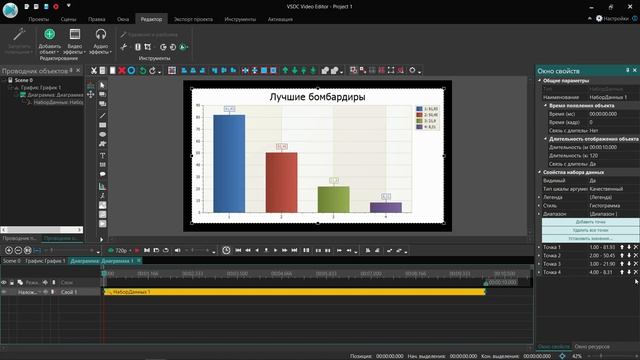Click the play button in timeline toolbar
Screen dimensions: 640x360
click(x=276, y=250)
